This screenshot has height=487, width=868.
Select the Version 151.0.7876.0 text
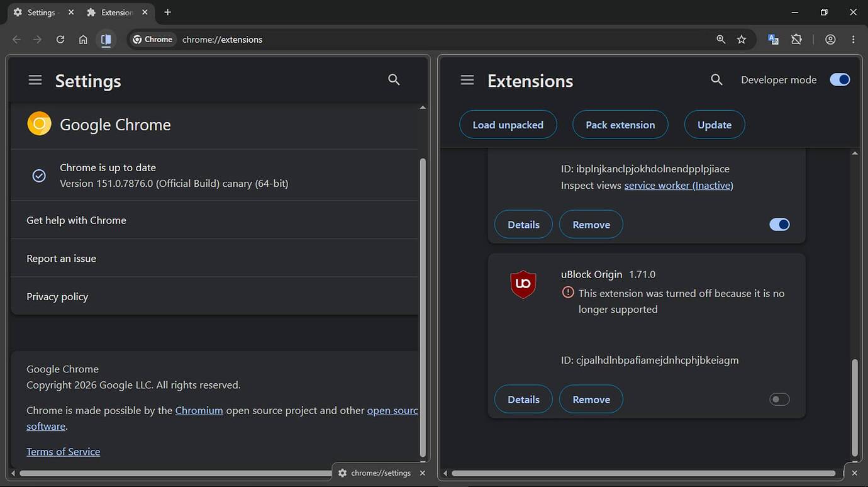[174, 184]
